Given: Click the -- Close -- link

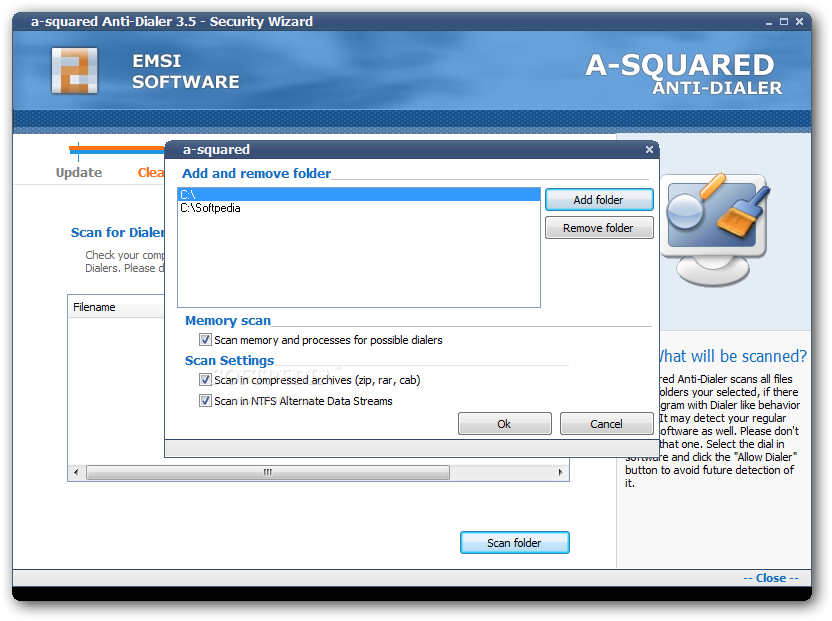Looking at the screenshot, I should [x=770, y=578].
